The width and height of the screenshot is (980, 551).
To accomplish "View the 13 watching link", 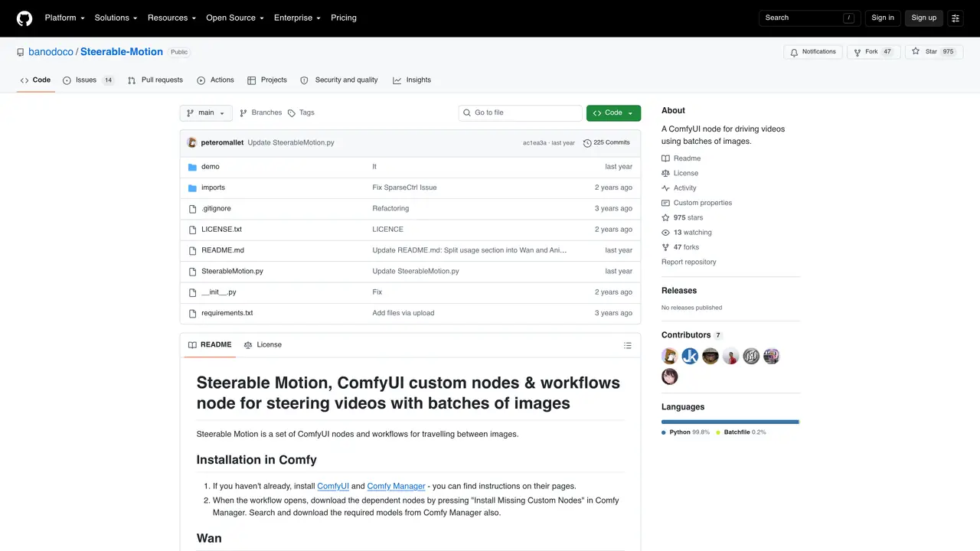I will pos(687,233).
